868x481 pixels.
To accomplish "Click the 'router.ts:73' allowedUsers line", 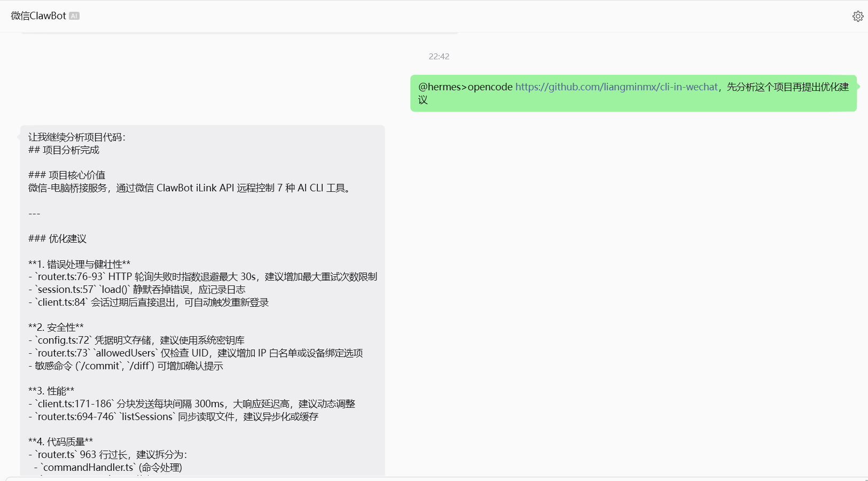I will (x=196, y=353).
